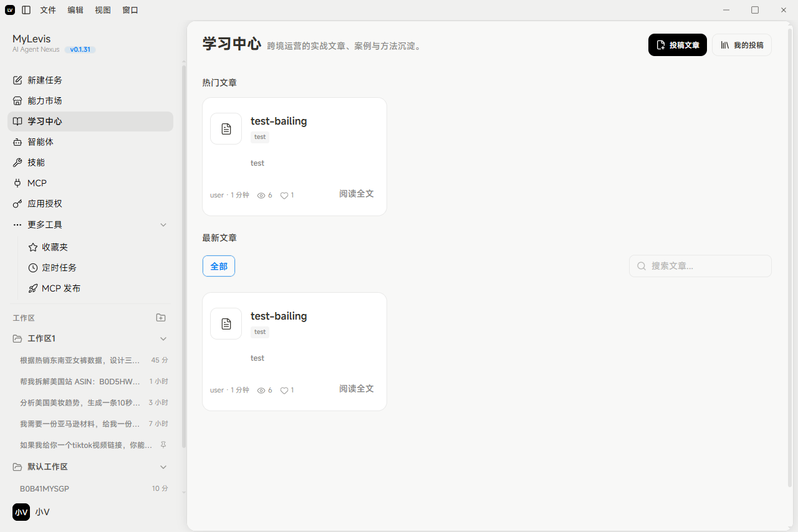This screenshot has width=798, height=532.
Task: Like the article in 最新文章 card
Action: pyautogui.click(x=284, y=391)
